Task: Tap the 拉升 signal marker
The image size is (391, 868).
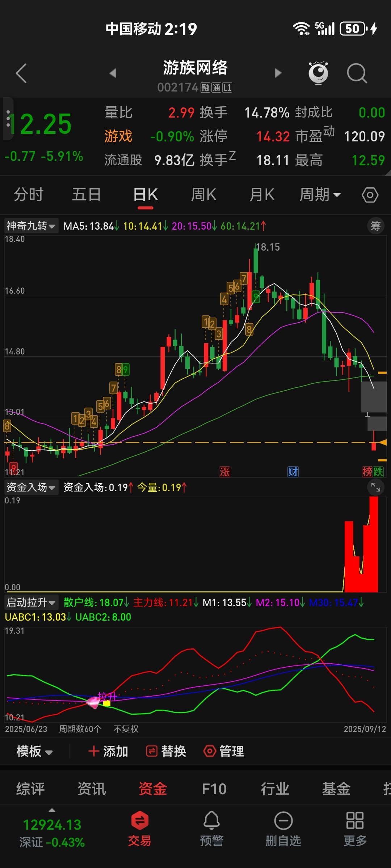Action: pos(108,696)
